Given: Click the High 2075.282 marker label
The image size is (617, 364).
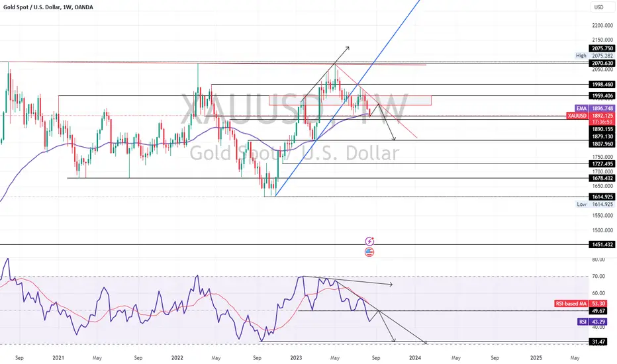Looking at the screenshot, I should [594, 56].
